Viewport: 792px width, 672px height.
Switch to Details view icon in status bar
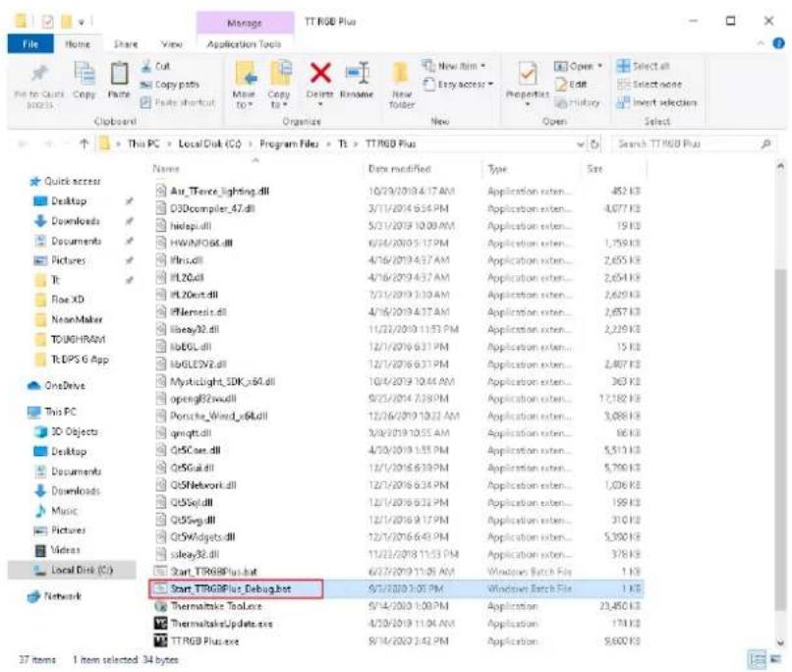pos(758,659)
